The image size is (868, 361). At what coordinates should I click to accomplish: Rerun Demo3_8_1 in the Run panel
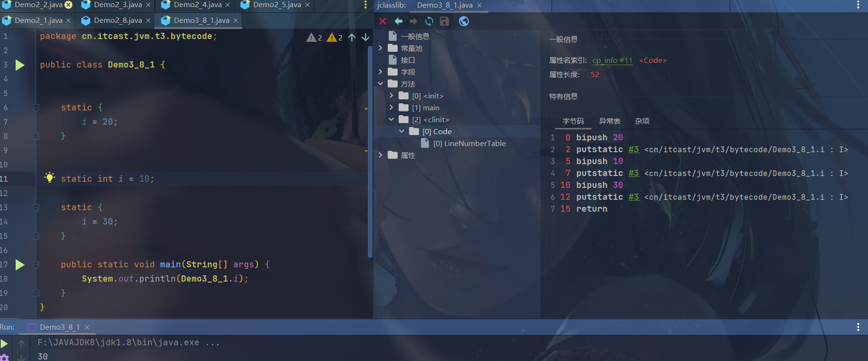[4, 343]
